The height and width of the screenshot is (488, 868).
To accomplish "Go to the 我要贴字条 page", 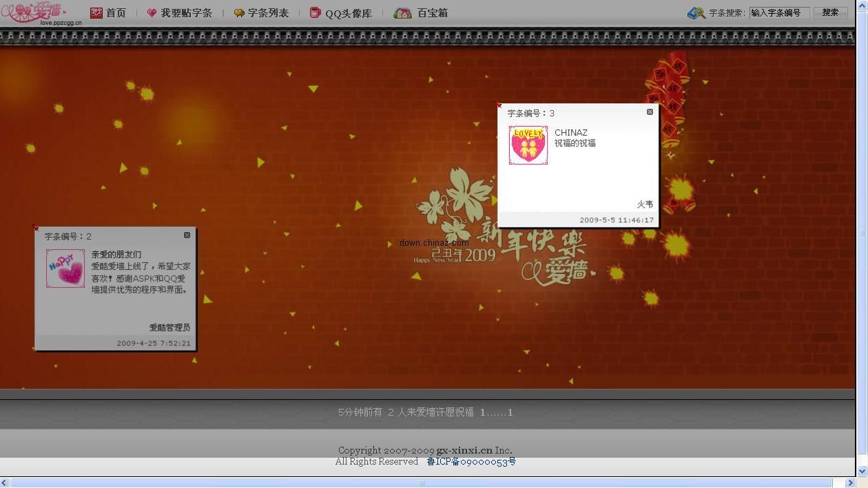I will pos(186,13).
